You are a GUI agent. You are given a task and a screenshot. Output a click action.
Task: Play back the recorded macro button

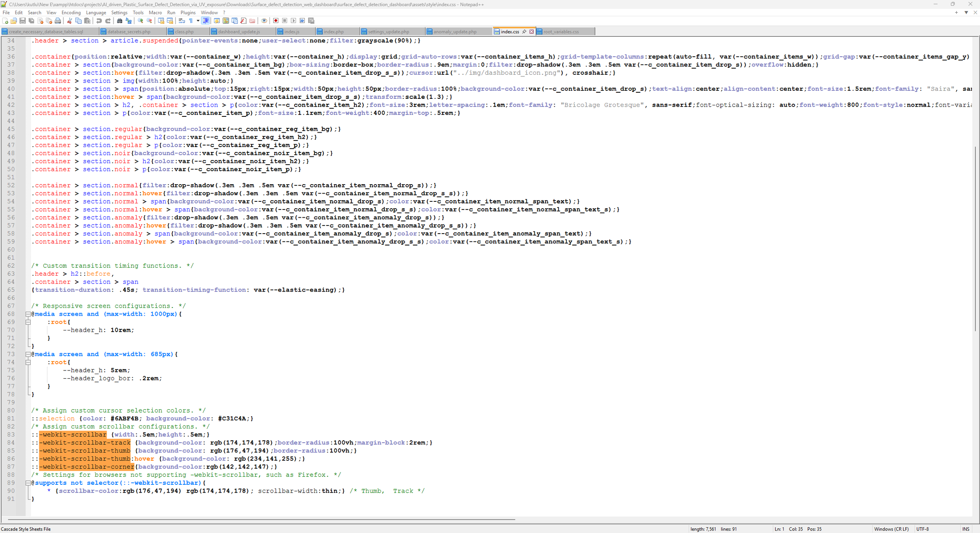tap(294, 21)
